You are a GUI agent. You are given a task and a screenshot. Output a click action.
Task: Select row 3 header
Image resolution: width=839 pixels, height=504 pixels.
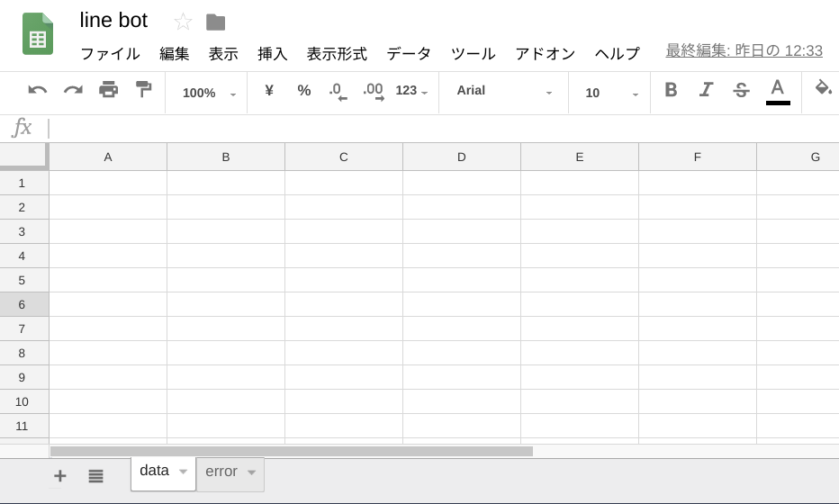pyautogui.click(x=24, y=231)
